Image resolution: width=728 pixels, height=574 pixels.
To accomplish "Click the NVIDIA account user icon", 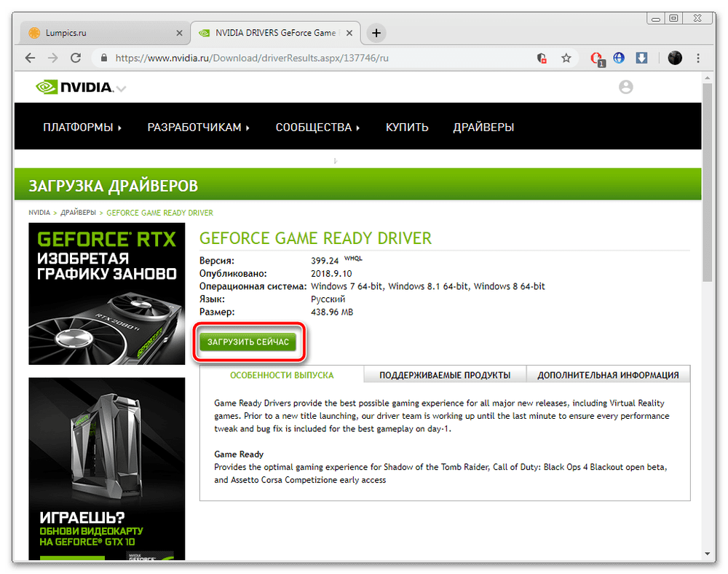I will click(625, 87).
